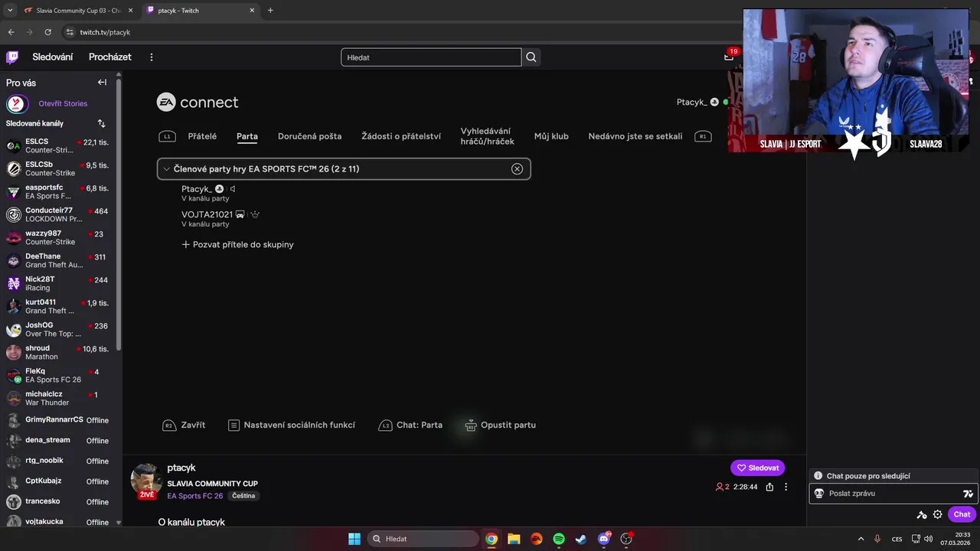Click Otevřít Stories link
Viewport: 980px width, 551px height.
[63, 103]
